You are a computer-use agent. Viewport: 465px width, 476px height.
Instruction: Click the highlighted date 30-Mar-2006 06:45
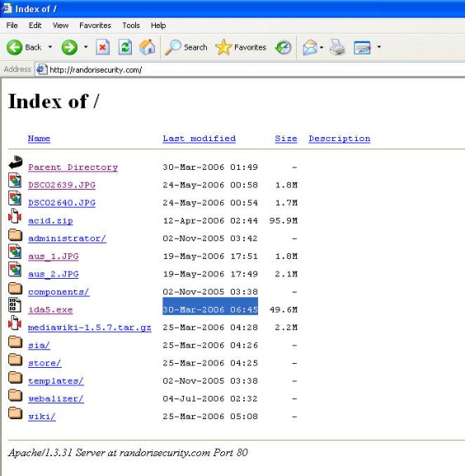210,306
